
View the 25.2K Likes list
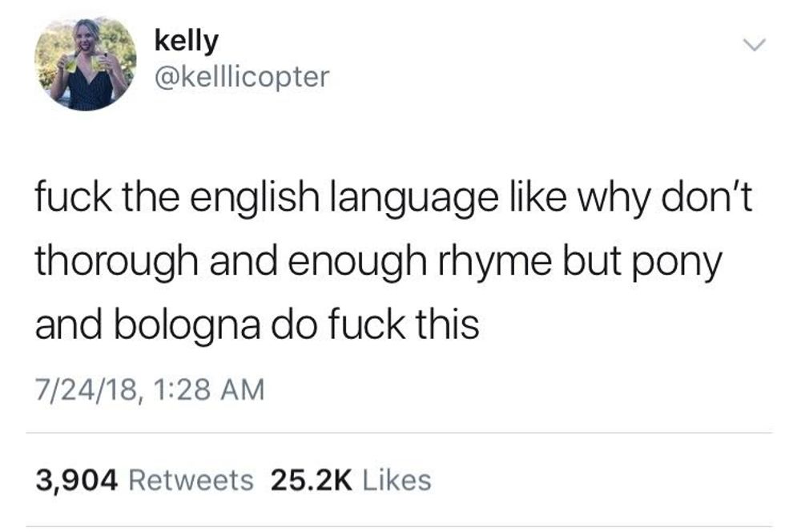pos(351,480)
